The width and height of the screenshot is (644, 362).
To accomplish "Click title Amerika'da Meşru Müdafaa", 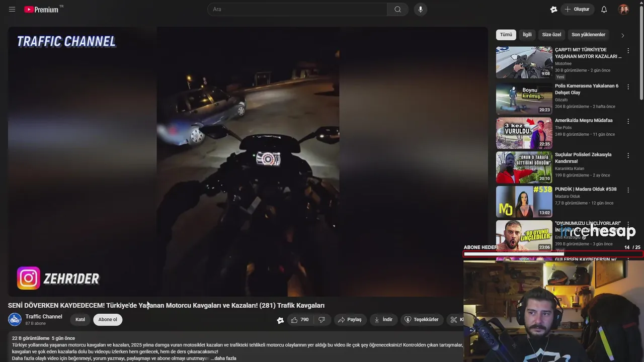I will (x=584, y=121).
